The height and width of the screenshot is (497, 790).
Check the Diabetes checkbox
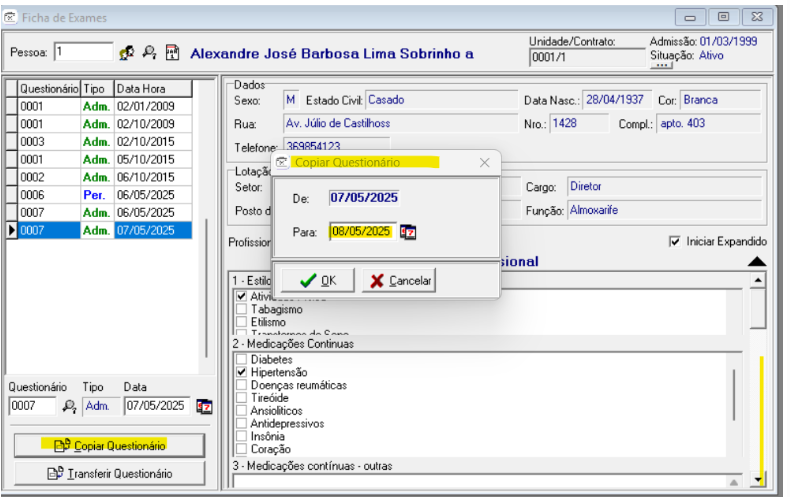click(x=240, y=359)
